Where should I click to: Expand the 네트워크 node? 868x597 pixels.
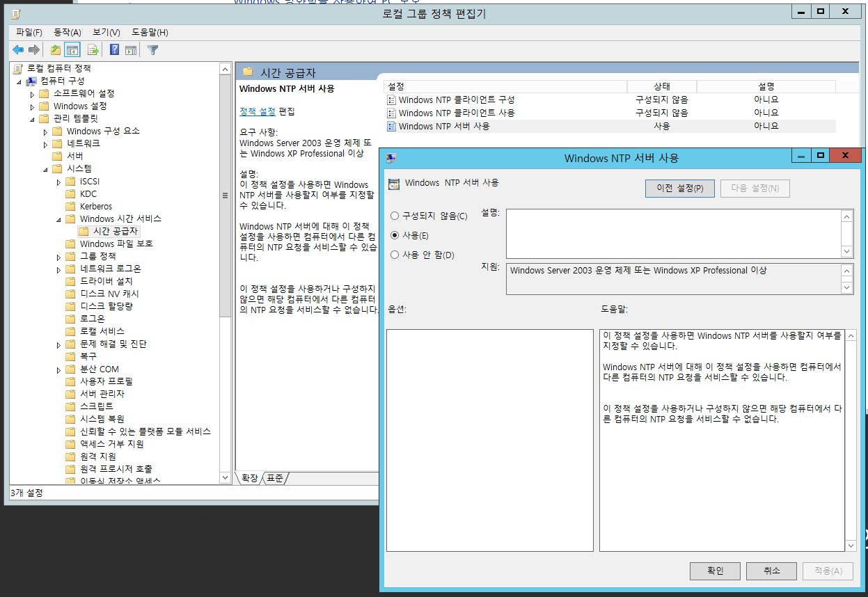(x=45, y=144)
